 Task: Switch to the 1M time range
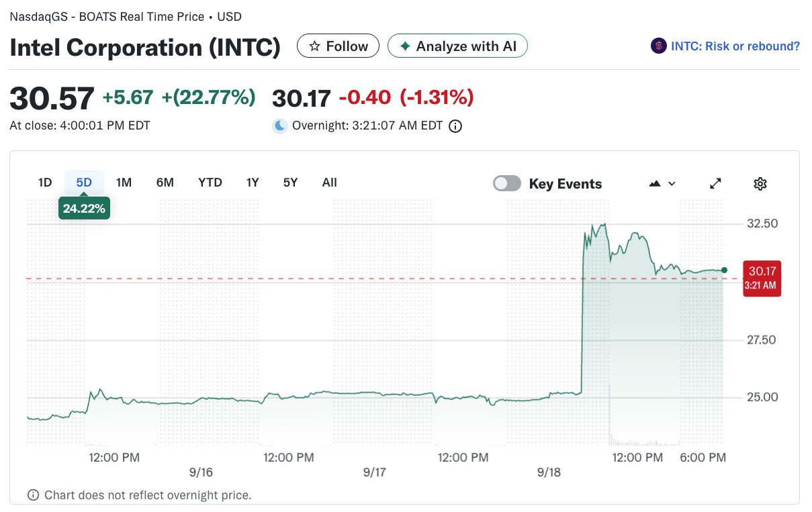[124, 183]
